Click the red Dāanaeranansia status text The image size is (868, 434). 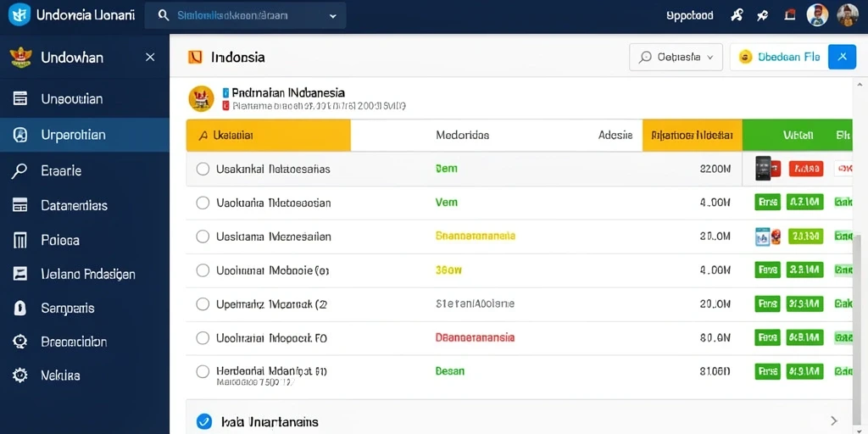pyautogui.click(x=475, y=337)
